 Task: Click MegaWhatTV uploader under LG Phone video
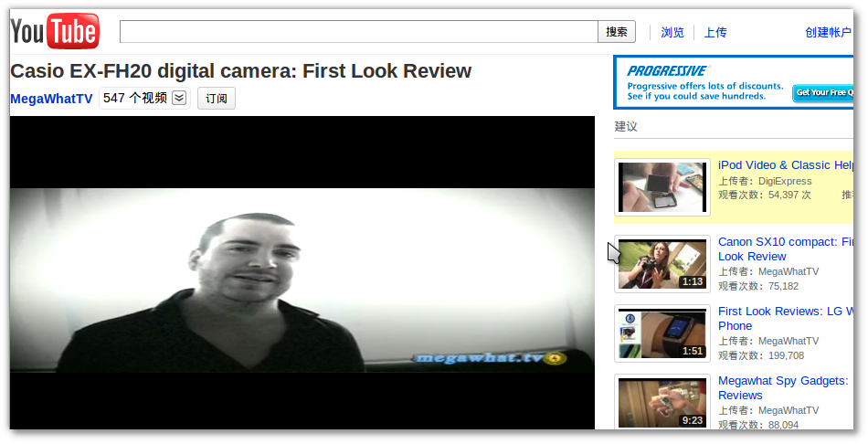click(x=789, y=341)
